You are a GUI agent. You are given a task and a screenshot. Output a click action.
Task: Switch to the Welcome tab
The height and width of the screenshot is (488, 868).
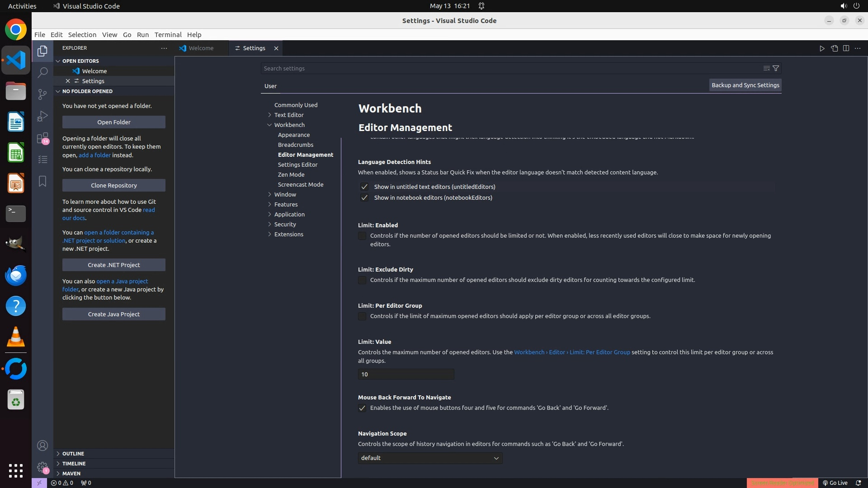pos(201,48)
